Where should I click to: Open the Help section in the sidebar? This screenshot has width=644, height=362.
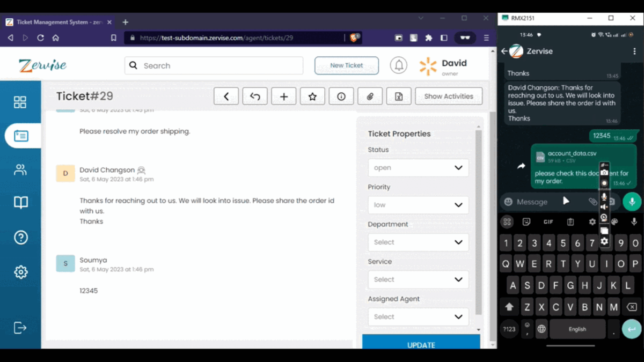click(20, 237)
